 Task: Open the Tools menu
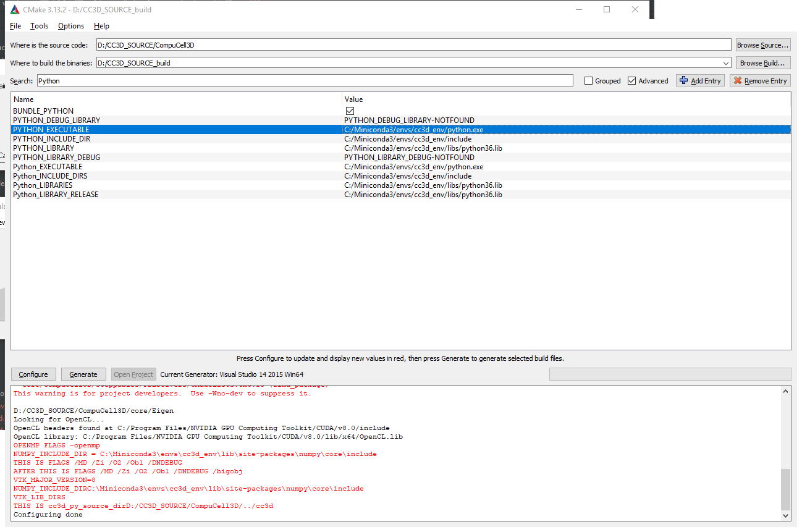[x=39, y=26]
